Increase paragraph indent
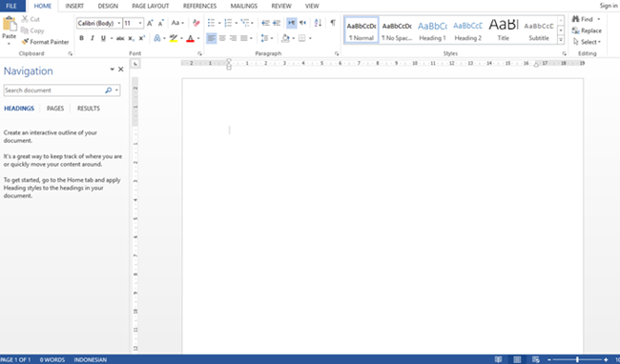The height and width of the screenshot is (364, 620). [x=277, y=23]
